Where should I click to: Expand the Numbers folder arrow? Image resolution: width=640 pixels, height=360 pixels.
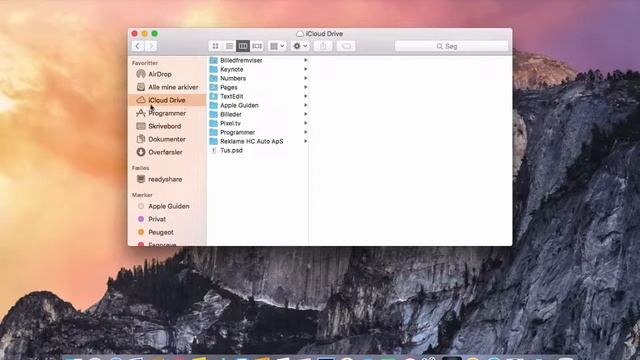[305, 78]
